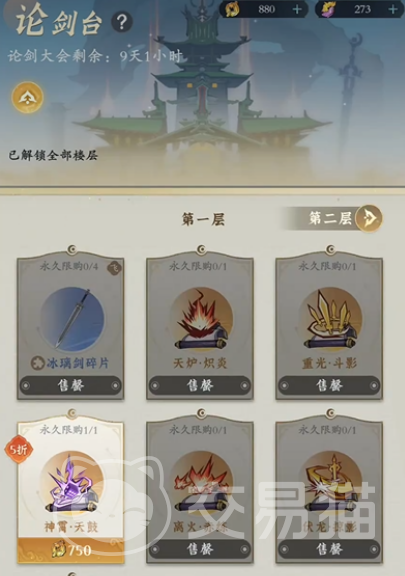The width and height of the screenshot is (405, 576).
Task: Tap the small 飞 badge on sword card
Action: pos(114,269)
